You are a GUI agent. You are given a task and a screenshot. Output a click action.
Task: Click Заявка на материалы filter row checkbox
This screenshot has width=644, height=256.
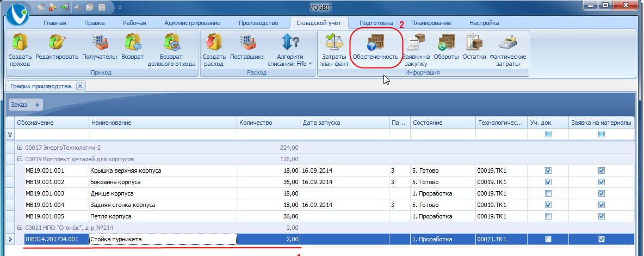point(602,134)
